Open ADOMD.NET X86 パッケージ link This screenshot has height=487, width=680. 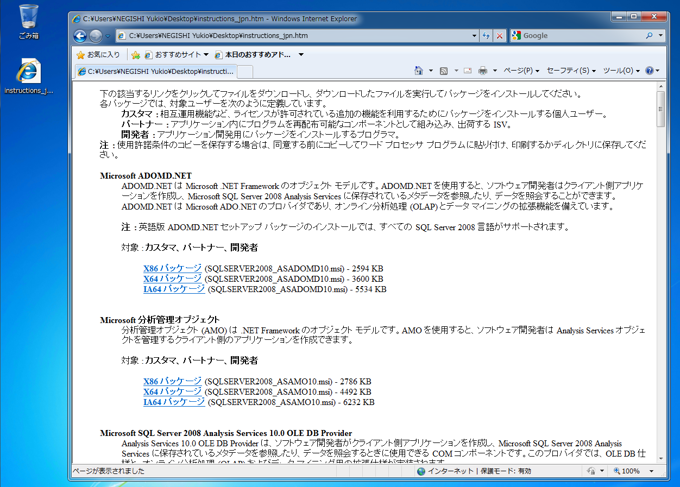click(172, 268)
